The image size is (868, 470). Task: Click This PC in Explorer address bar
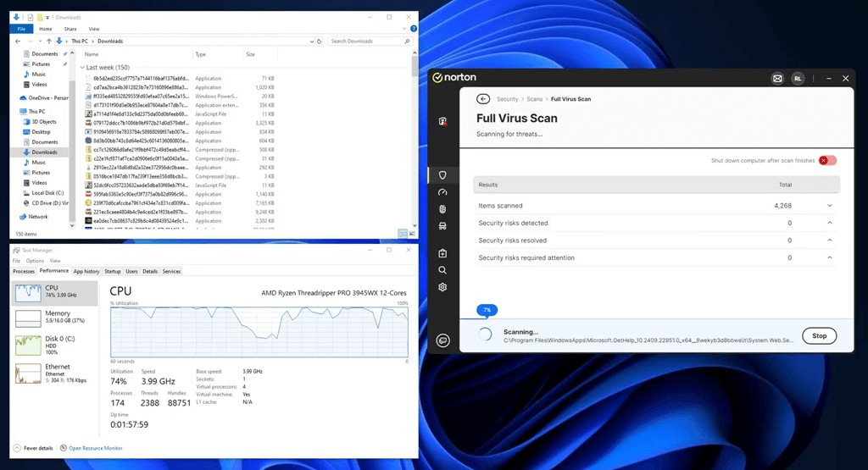click(80, 41)
